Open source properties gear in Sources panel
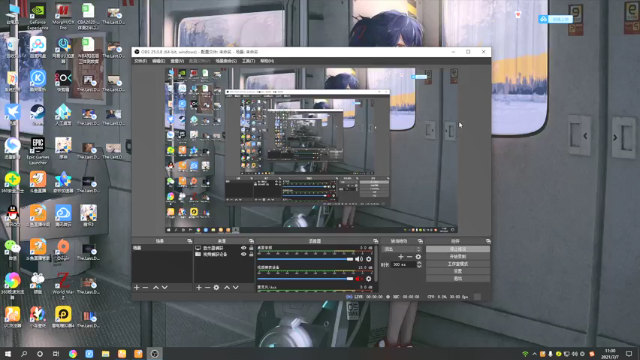The image size is (640, 360). (x=216, y=288)
